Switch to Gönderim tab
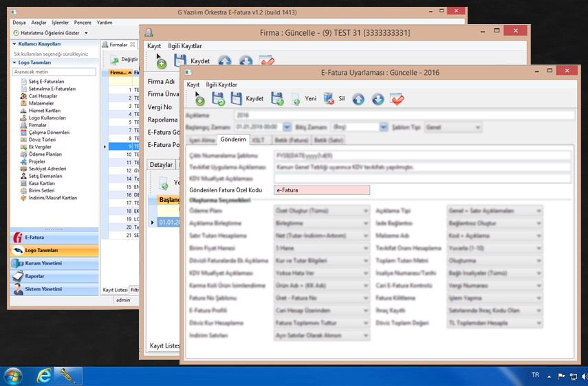 (x=233, y=139)
